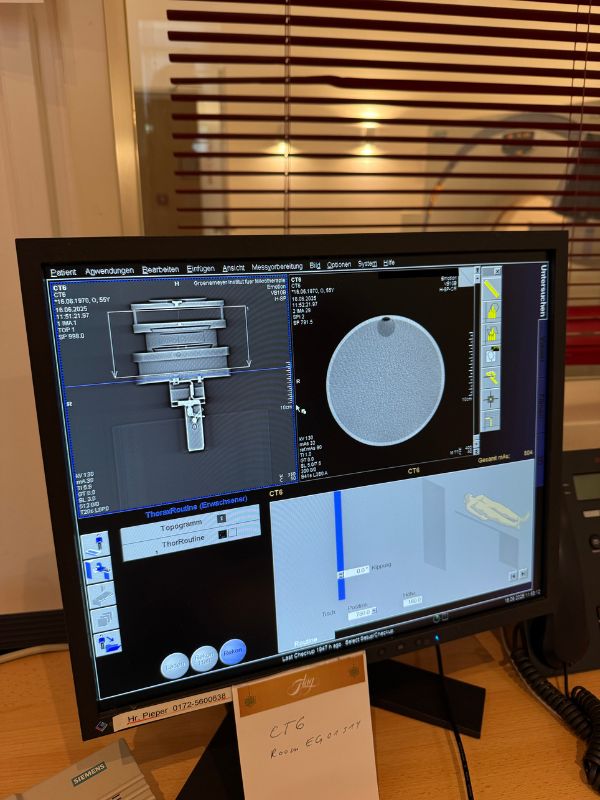Click the greyed table sidebar icon
The image size is (600, 800).
(102, 594)
